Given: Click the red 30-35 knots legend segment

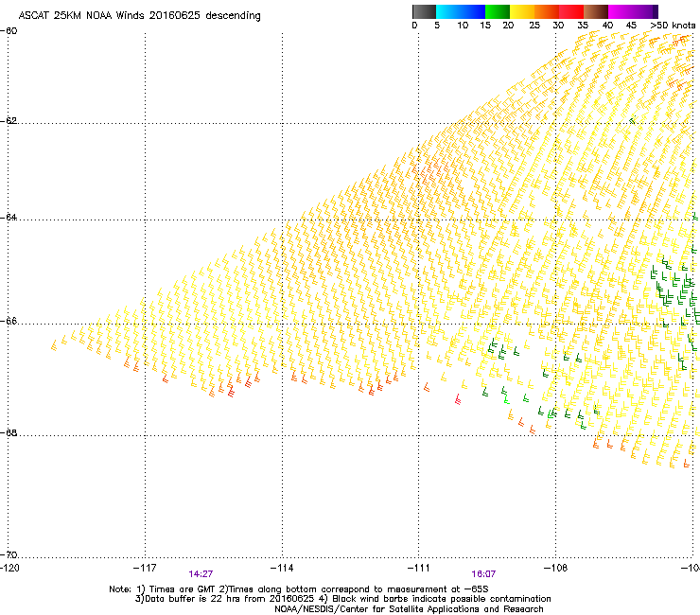Looking at the screenshot, I should (571, 11).
